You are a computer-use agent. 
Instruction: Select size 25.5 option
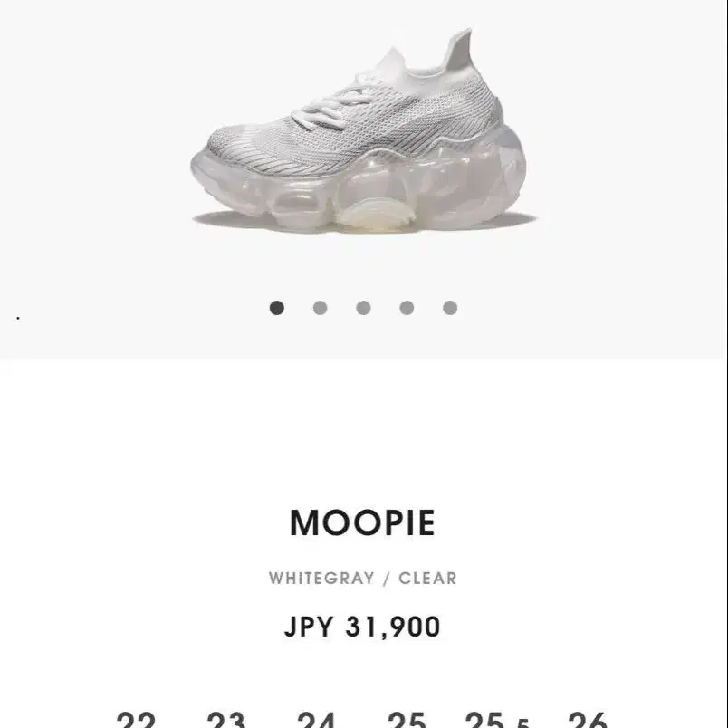pos(497,719)
